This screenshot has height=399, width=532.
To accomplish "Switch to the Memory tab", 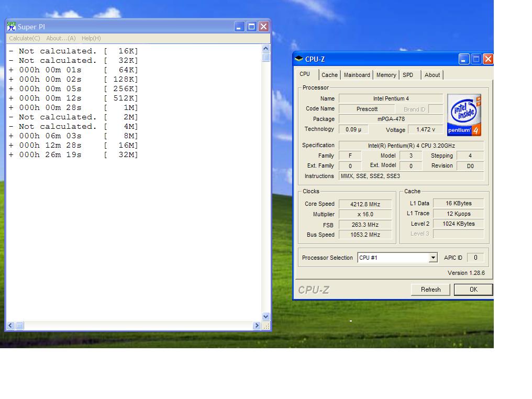I will (x=386, y=75).
